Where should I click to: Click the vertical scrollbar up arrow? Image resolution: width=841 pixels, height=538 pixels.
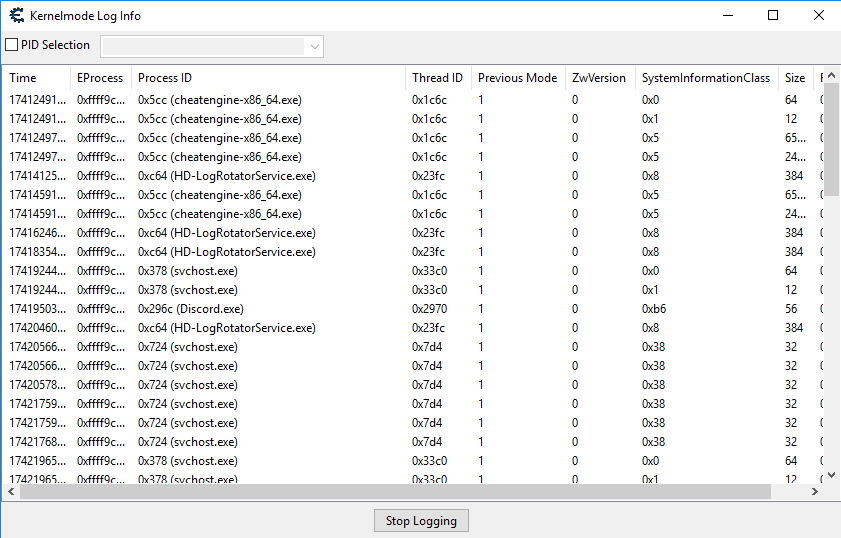click(831, 76)
